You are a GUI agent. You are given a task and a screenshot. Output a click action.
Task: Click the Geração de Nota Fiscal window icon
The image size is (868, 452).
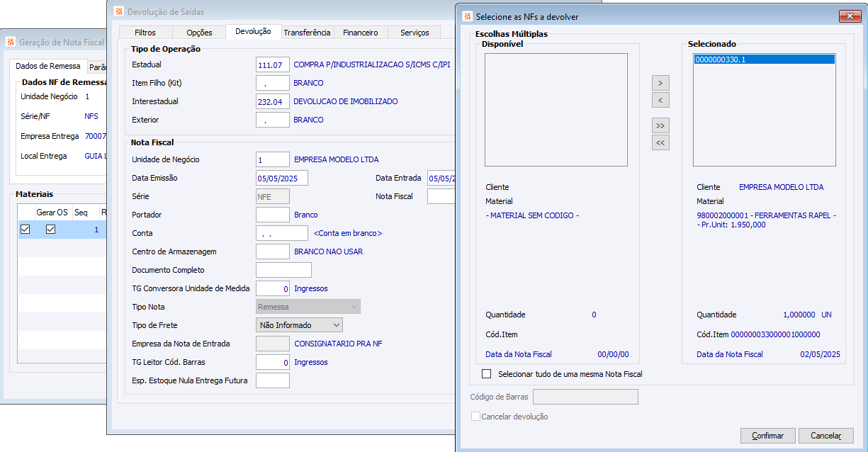click(x=11, y=42)
